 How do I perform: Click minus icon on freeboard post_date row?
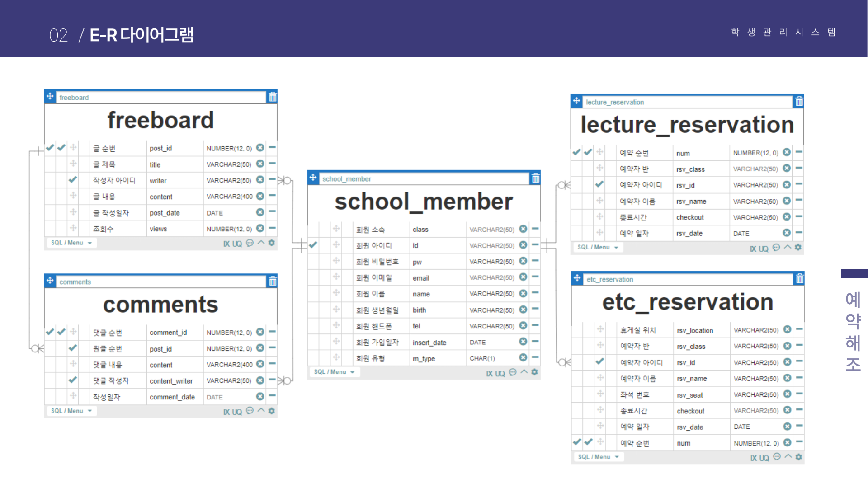click(272, 212)
